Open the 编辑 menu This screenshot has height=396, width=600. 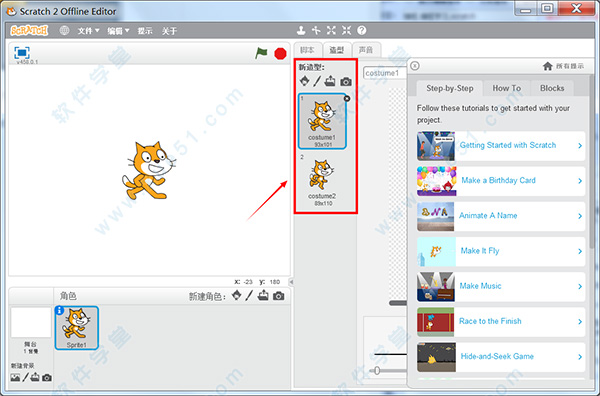pos(118,31)
